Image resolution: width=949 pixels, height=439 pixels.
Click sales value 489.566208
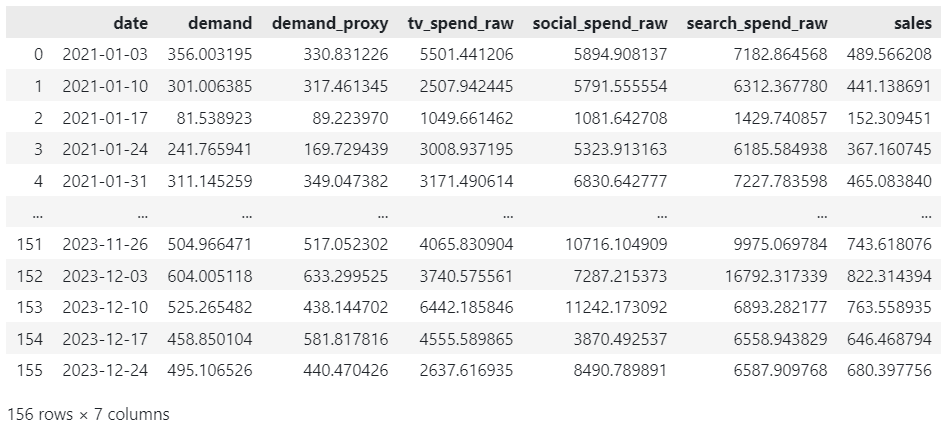point(889,54)
